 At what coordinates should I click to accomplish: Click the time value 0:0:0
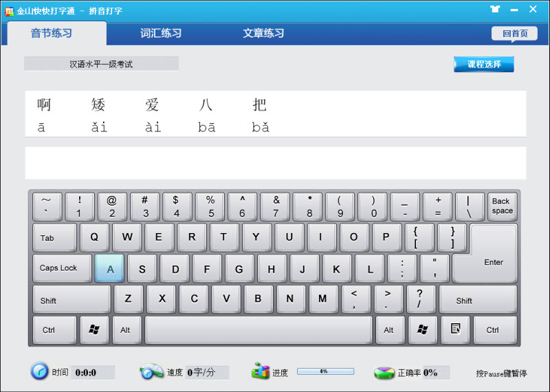86,372
